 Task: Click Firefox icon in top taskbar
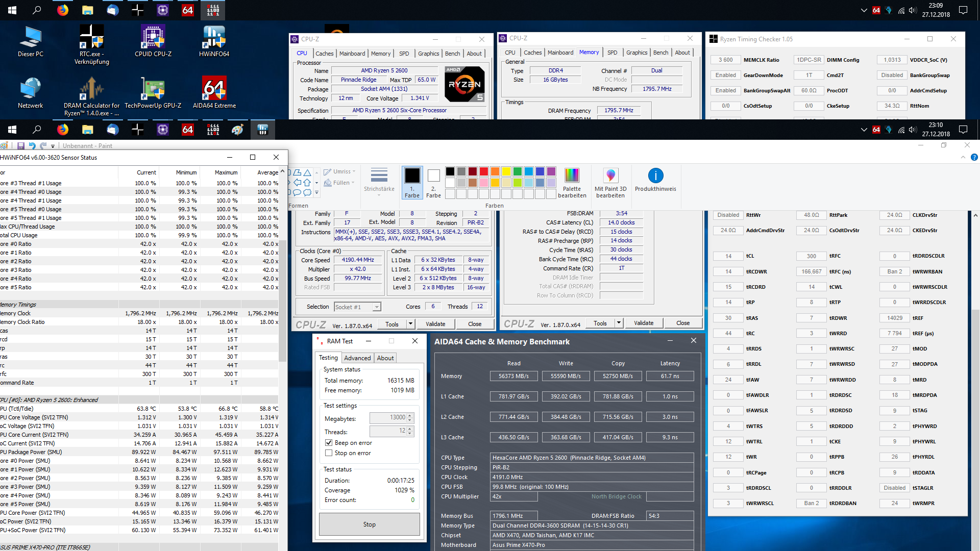63,10
